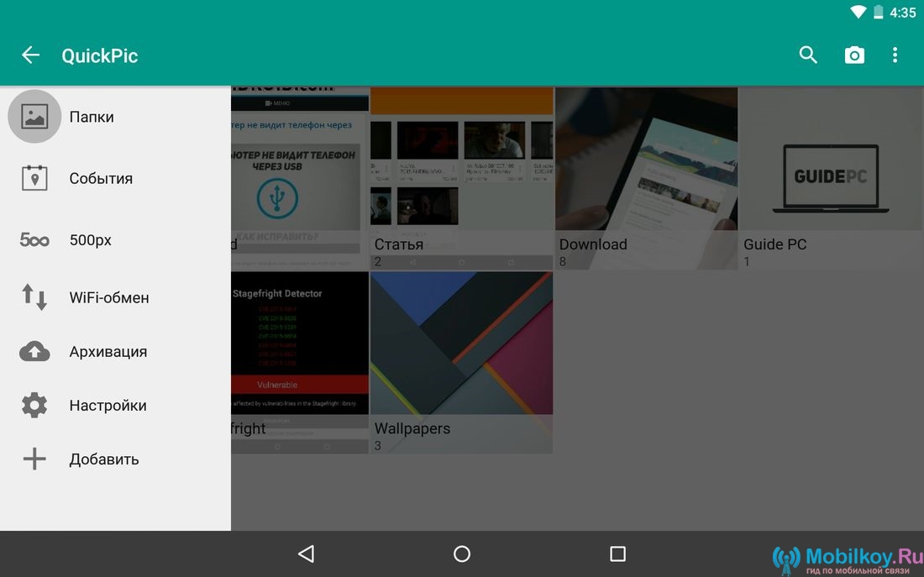Click the Настройки gear icon
Screen dimensions: 924x577
34,406
